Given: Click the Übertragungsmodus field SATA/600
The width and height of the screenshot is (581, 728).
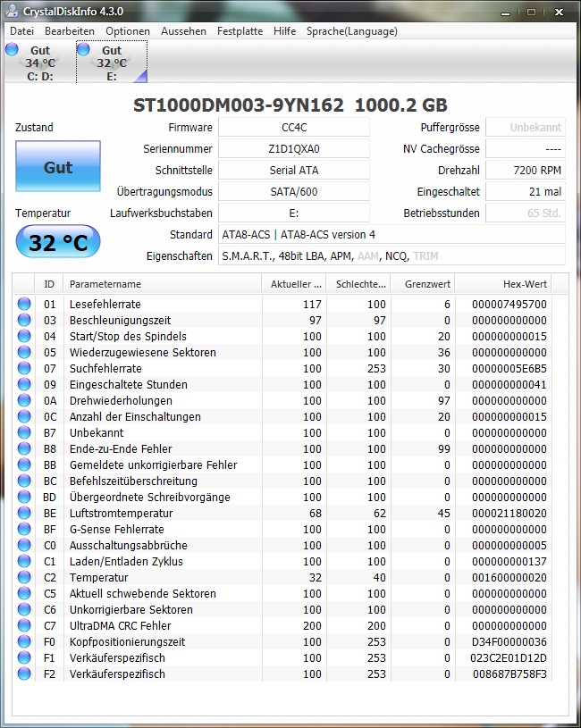Looking at the screenshot, I should (x=294, y=191).
